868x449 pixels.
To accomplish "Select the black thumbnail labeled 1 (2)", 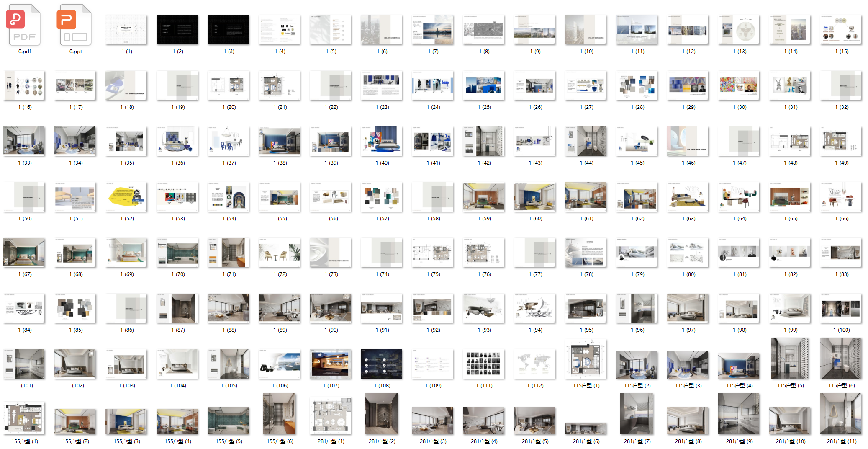I will 177,30.
